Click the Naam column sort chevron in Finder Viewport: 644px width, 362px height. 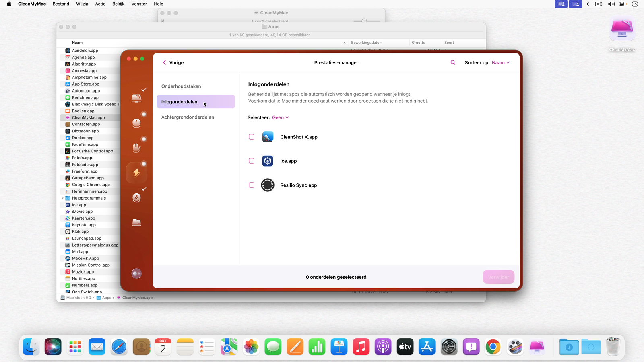click(344, 43)
